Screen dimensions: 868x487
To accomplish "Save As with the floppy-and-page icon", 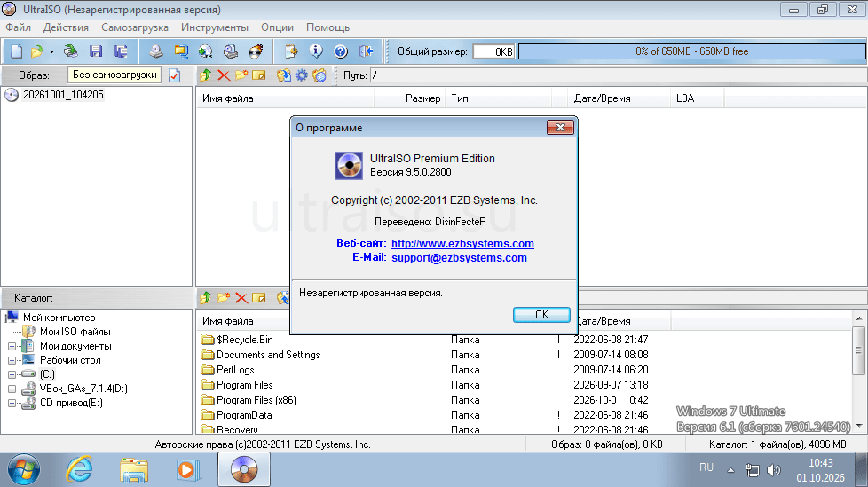I will coord(121,51).
